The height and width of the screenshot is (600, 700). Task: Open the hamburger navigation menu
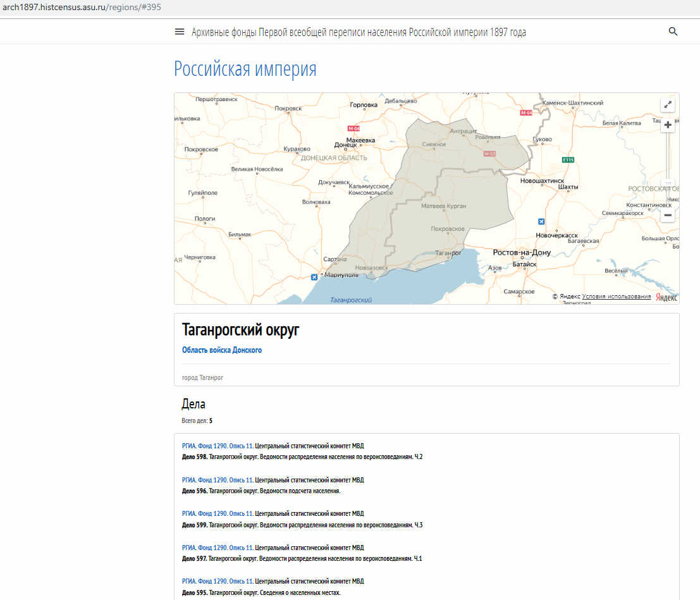click(x=180, y=32)
